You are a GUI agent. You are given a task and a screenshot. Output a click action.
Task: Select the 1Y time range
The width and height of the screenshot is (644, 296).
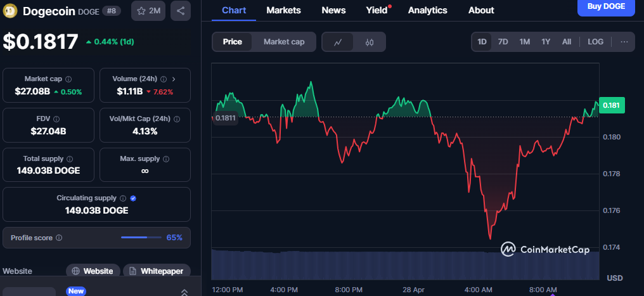[x=545, y=42]
